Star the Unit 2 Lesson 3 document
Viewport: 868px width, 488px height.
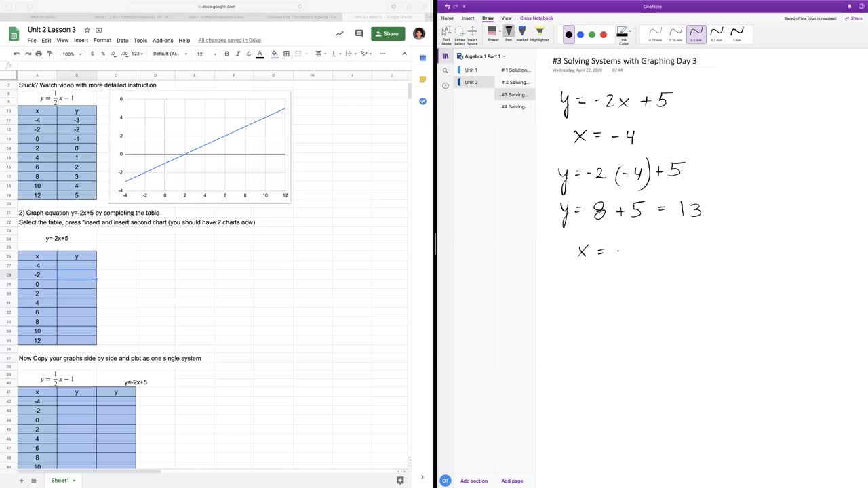(87, 30)
